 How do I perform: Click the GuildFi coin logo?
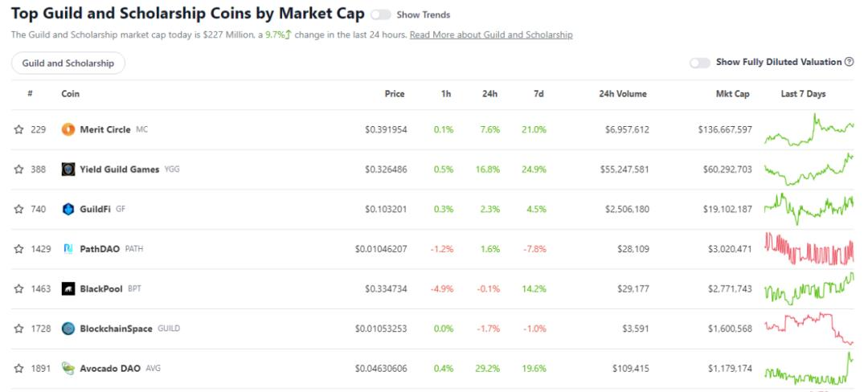[x=68, y=209]
